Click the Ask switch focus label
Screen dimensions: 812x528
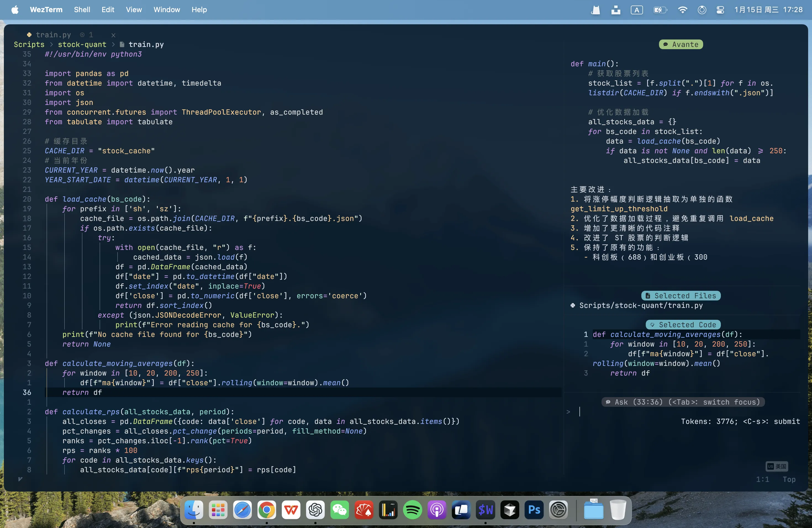pos(683,402)
